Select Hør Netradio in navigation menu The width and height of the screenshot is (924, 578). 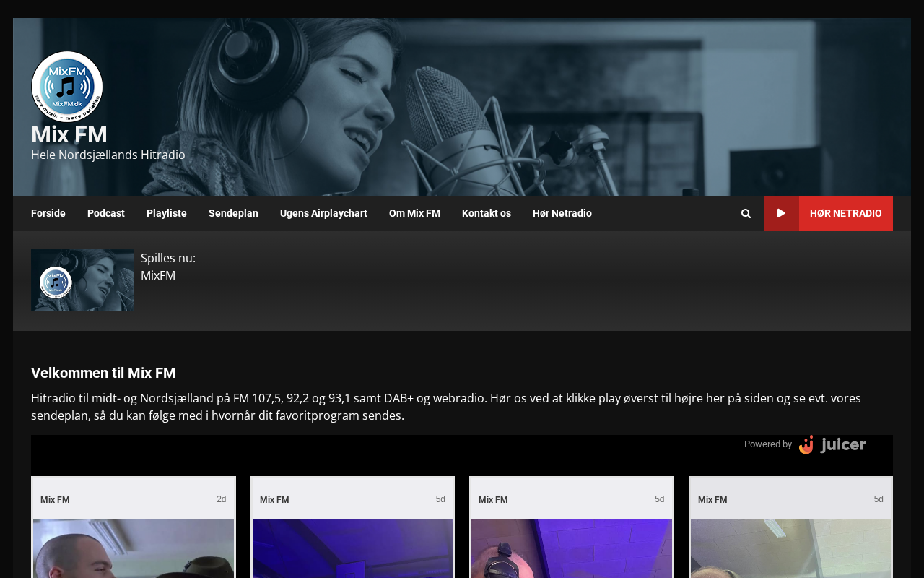coord(562,214)
